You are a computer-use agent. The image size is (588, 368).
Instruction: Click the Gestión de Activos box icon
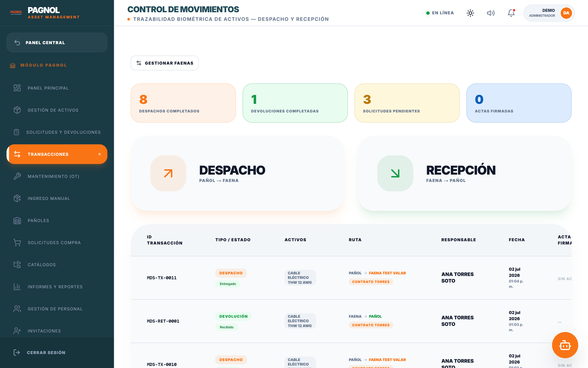[x=17, y=110]
